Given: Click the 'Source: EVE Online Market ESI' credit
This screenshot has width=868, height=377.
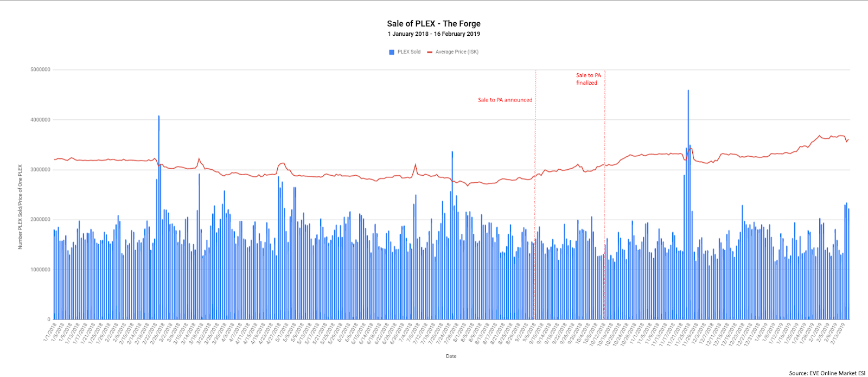Looking at the screenshot, I should coord(827,373).
